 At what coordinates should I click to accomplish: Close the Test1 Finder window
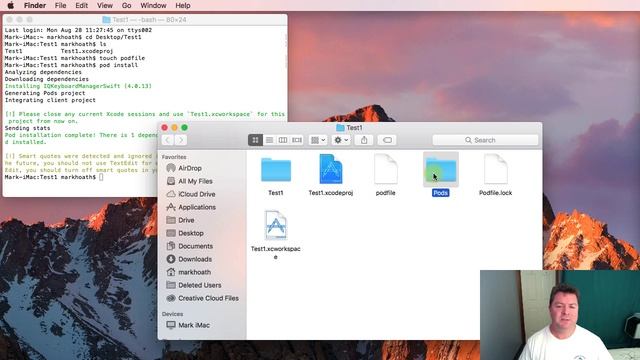pos(164,128)
